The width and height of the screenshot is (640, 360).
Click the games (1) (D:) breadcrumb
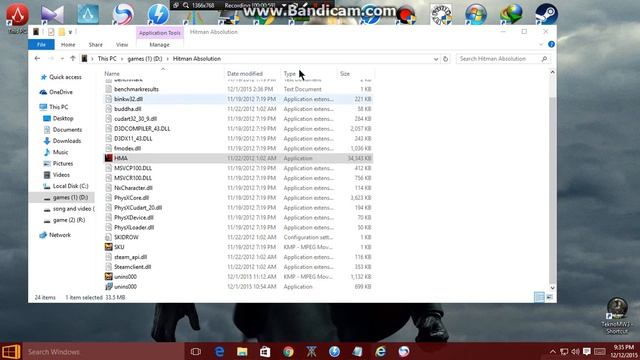point(144,59)
